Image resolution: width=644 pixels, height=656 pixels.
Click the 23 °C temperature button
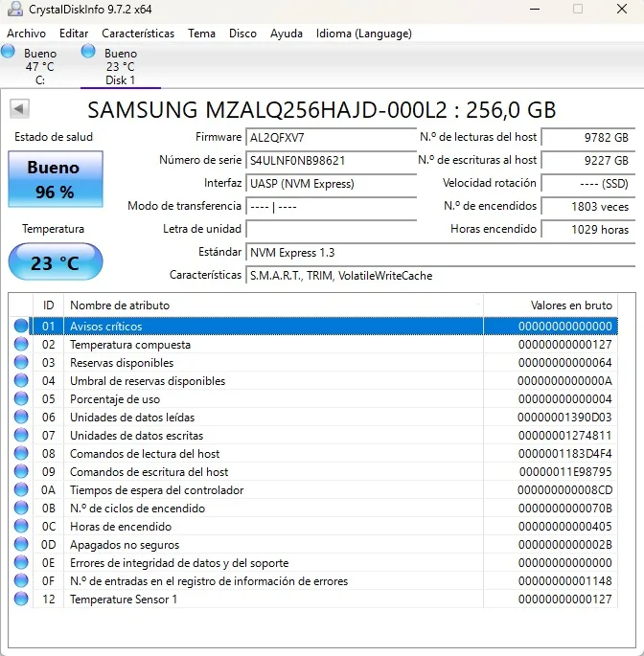click(x=55, y=262)
